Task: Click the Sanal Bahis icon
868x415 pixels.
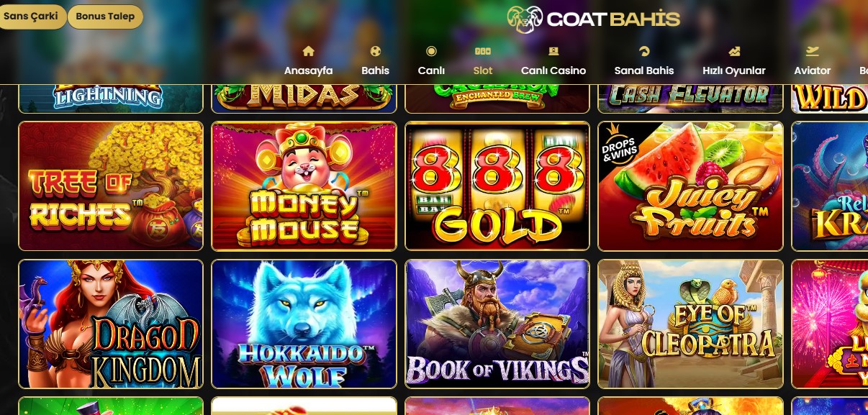Action: point(644,51)
